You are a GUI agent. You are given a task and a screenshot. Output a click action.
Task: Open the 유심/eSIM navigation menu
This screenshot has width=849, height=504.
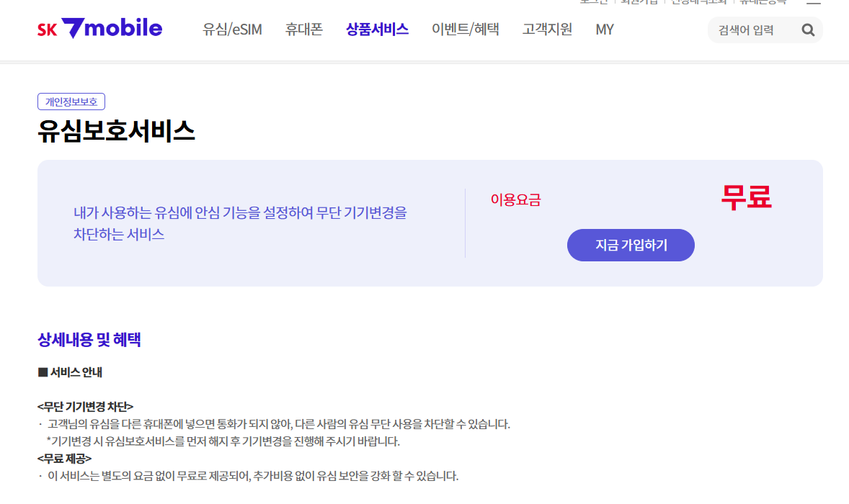pyautogui.click(x=231, y=30)
